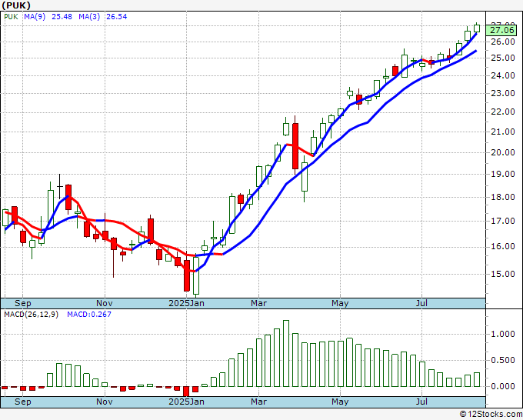Click the 15.00 price axis label
The image size is (523, 420).
click(503, 274)
